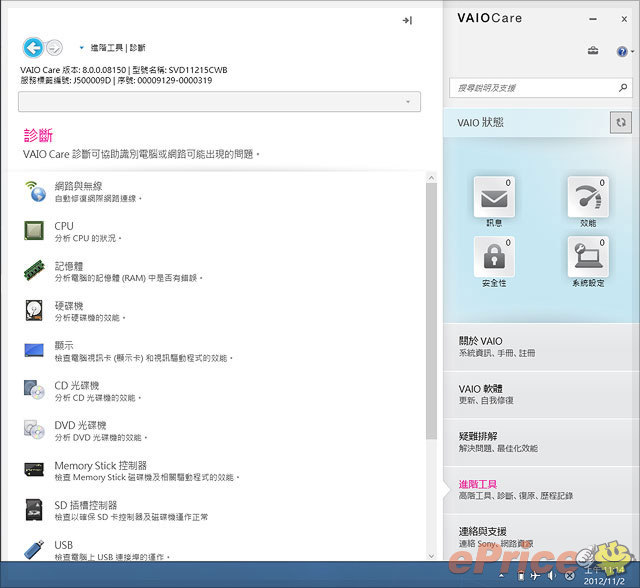Click the refresh icon beside VAIO 狀態
This screenshot has width=640, height=588.
(621, 122)
